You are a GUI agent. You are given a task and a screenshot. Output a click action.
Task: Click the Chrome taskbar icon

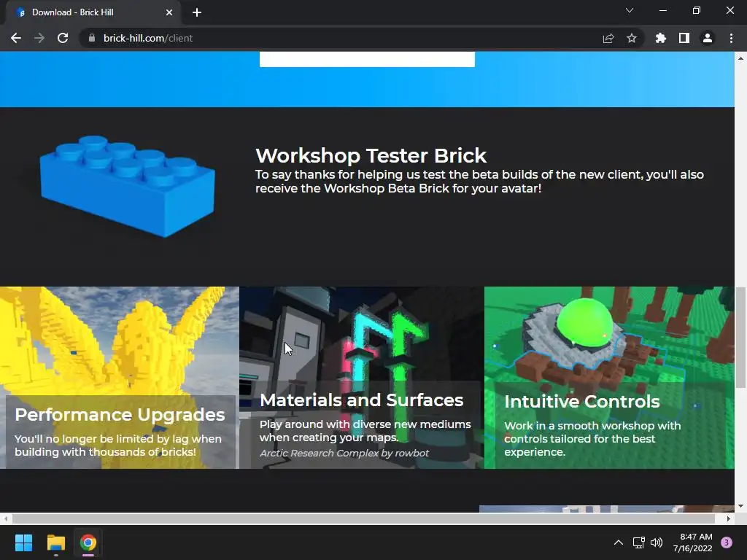click(x=88, y=542)
